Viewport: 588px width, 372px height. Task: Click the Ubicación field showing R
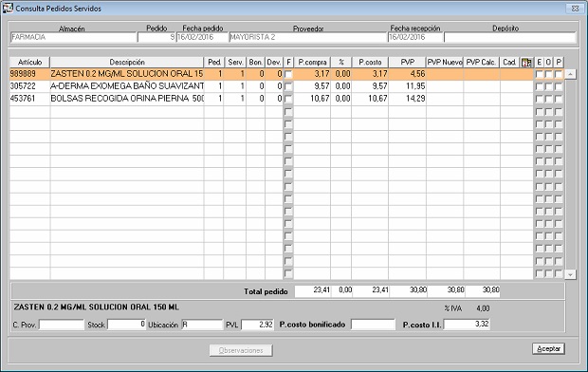(202, 325)
